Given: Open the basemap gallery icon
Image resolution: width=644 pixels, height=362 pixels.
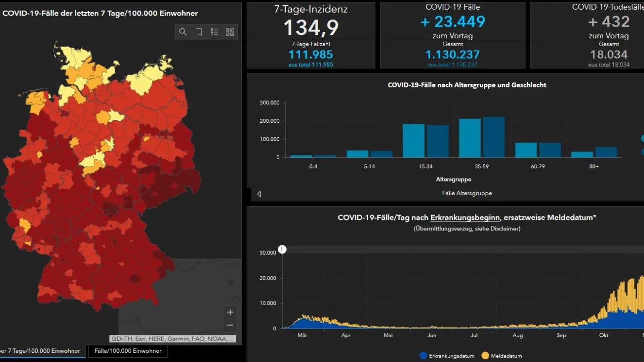Looking at the screenshot, I should point(230,32).
